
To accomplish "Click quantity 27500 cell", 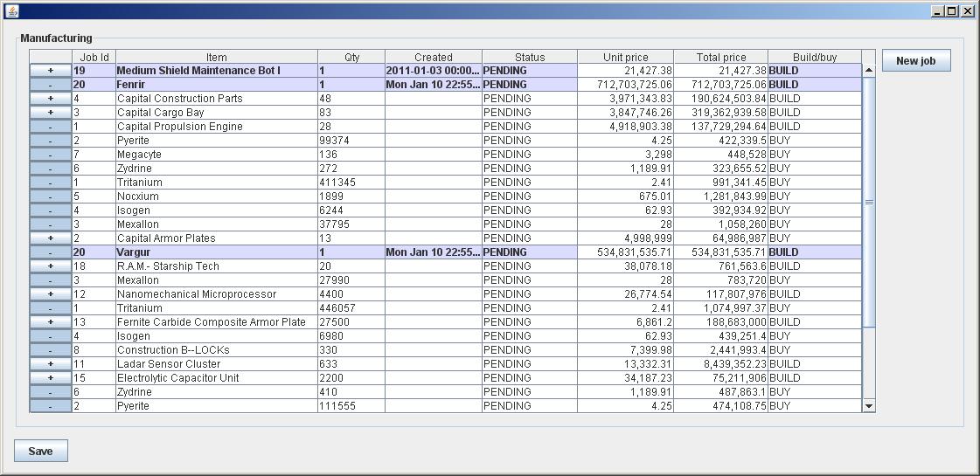I will 352,321.
